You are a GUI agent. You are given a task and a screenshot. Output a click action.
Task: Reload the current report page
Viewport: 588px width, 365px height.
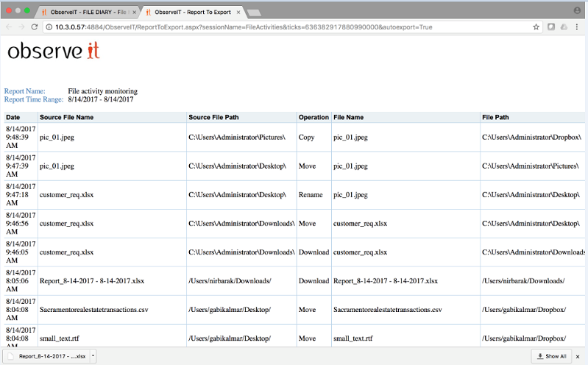(x=34, y=26)
